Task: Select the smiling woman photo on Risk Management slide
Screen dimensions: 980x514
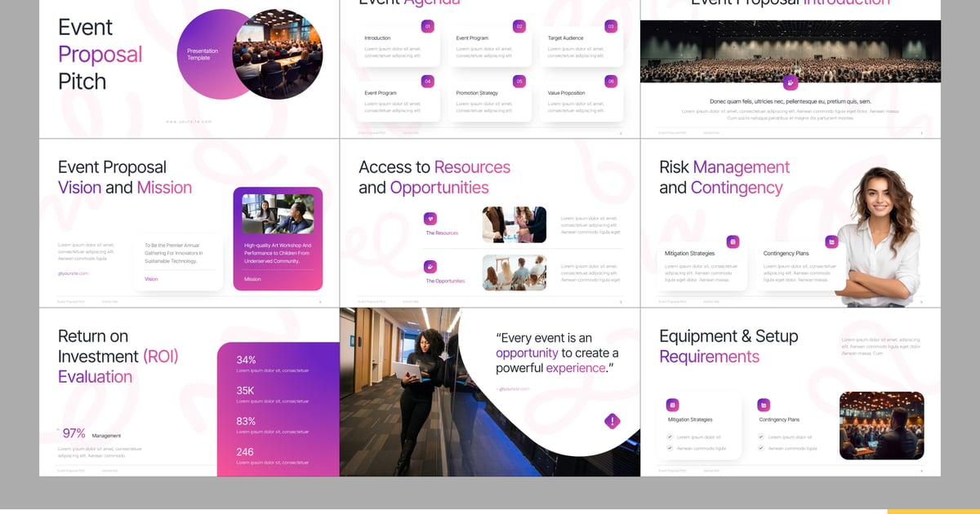Action: 879,237
